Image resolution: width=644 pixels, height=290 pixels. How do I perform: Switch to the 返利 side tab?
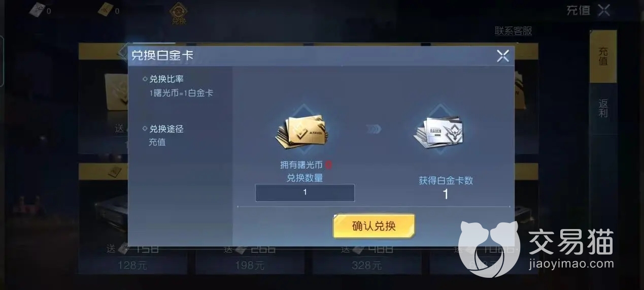[603, 108]
